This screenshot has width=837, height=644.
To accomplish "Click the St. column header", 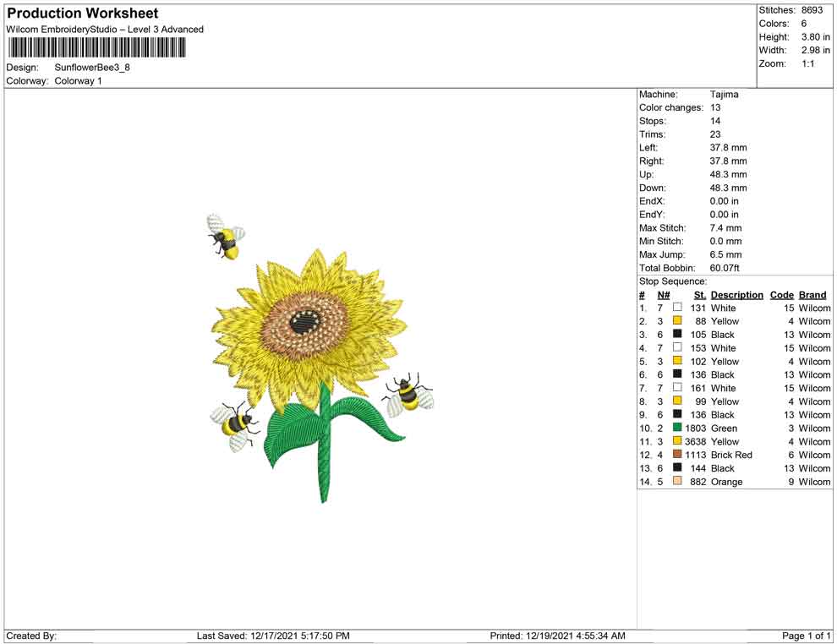I will 700,295.
